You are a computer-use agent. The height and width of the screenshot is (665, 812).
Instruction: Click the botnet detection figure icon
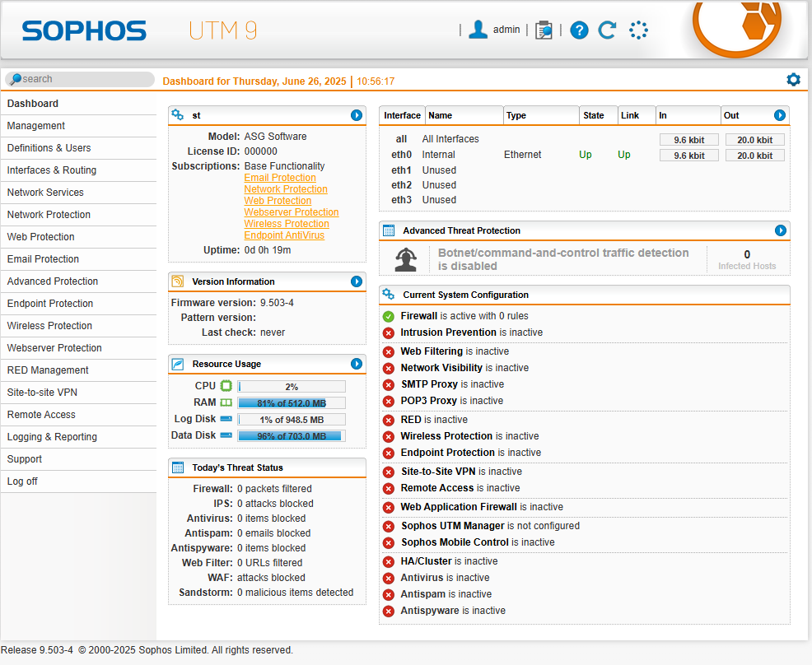406,259
